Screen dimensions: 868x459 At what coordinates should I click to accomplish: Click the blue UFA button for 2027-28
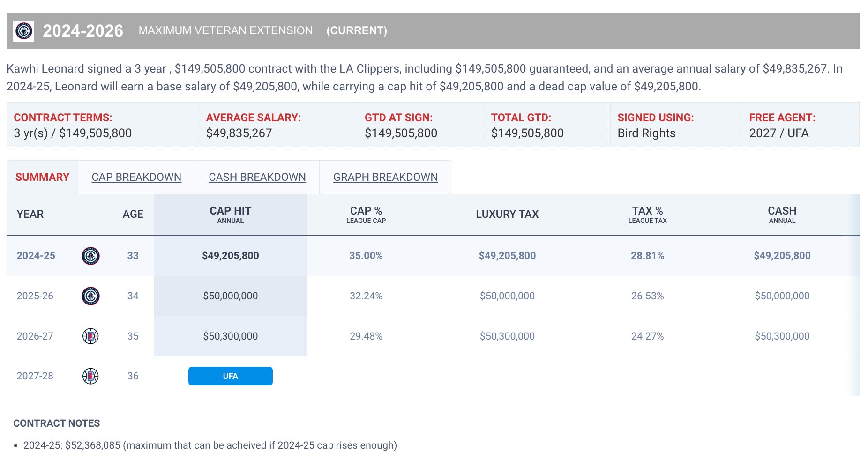(230, 376)
